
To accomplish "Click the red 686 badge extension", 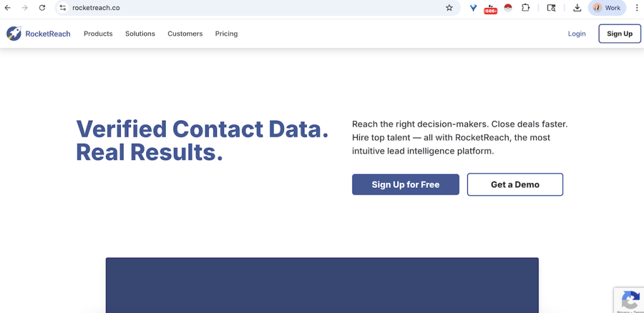I will 491,9.
